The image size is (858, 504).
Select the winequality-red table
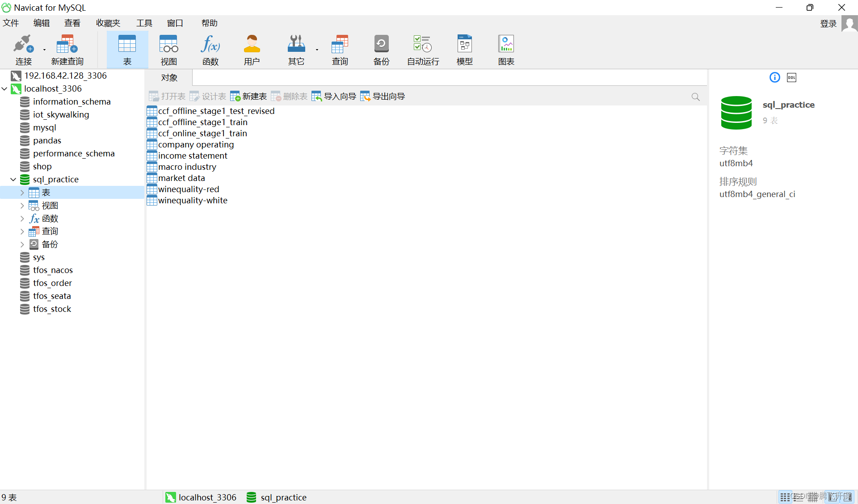188,189
